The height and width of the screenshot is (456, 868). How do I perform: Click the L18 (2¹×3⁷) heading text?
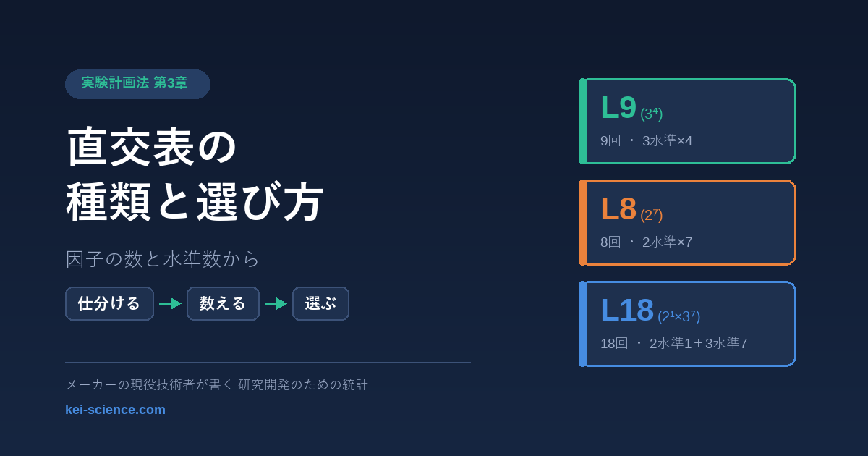pyautogui.click(x=650, y=311)
